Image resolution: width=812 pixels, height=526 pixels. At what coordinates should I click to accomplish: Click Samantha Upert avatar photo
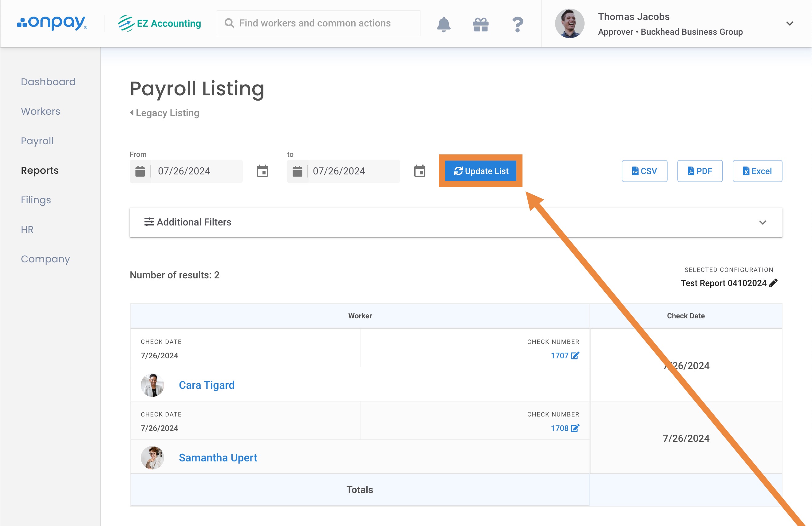click(152, 458)
